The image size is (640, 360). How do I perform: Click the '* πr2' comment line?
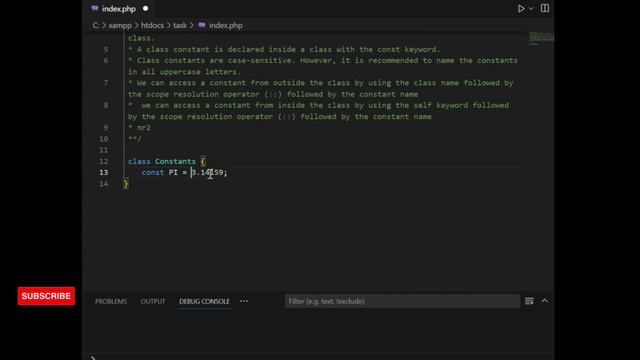point(140,127)
